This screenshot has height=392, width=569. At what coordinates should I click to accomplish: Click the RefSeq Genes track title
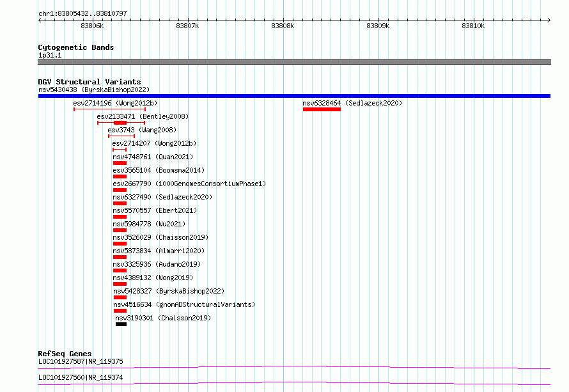65,354
